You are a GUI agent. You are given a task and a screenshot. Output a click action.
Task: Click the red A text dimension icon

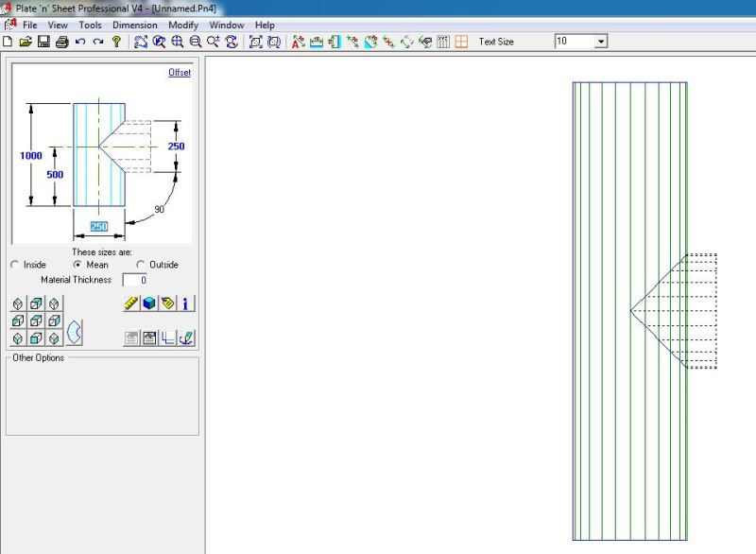tap(298, 42)
